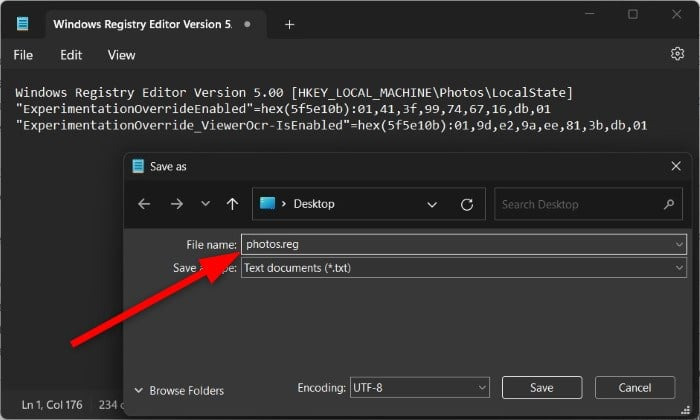
Task: Click the first line of registry text
Action: coord(294,92)
